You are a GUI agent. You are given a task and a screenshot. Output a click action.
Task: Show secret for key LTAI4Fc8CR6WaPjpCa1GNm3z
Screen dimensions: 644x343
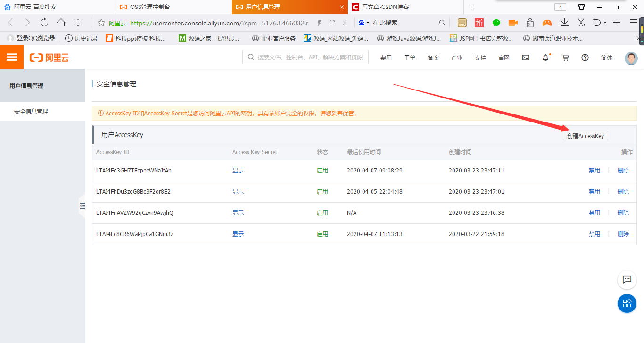pos(238,234)
